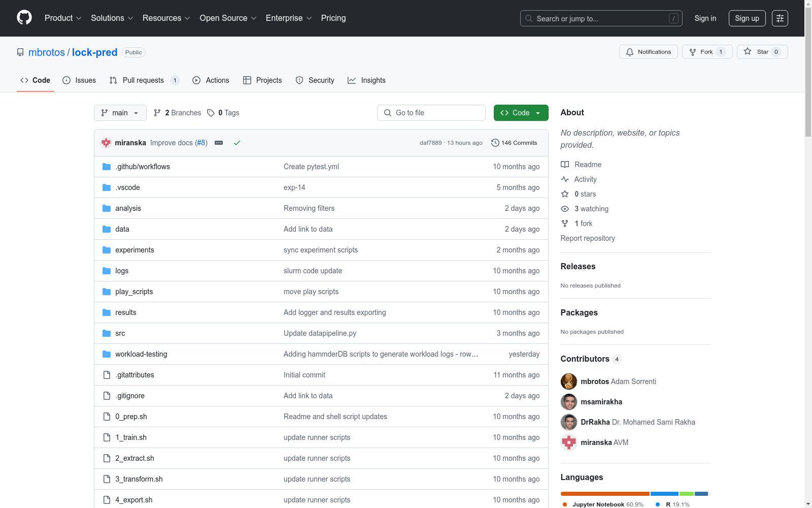The height and width of the screenshot is (508, 812).
Task: Open commit message 'Removing filters'
Action: (x=309, y=208)
